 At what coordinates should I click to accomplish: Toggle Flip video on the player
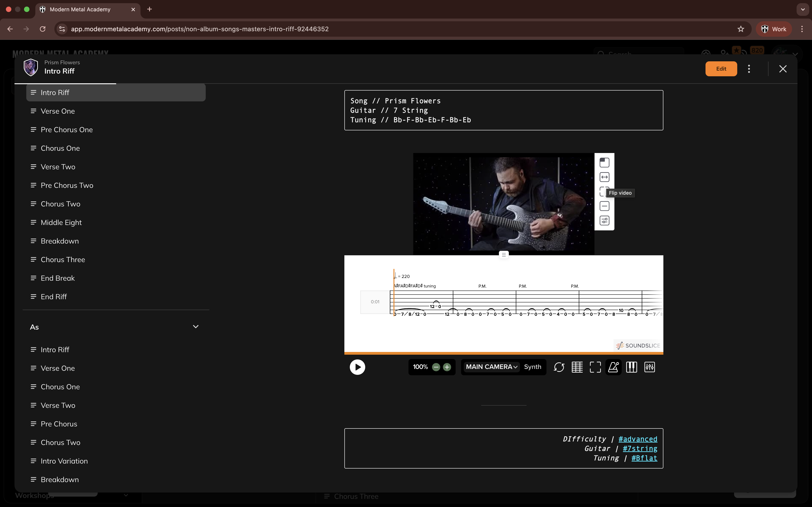click(x=604, y=191)
